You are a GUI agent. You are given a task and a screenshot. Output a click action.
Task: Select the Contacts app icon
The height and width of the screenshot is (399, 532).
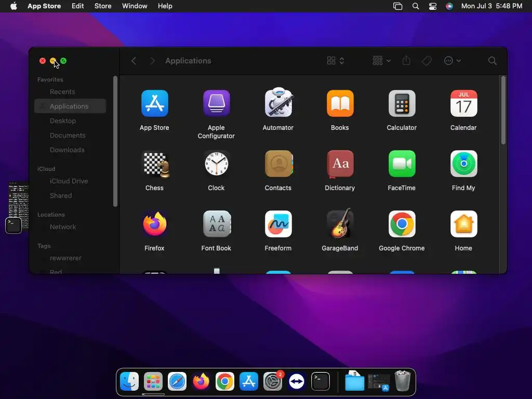pos(278,164)
